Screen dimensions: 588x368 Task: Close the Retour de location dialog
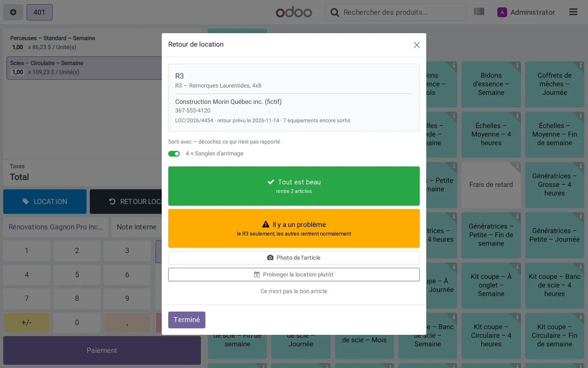pos(416,45)
